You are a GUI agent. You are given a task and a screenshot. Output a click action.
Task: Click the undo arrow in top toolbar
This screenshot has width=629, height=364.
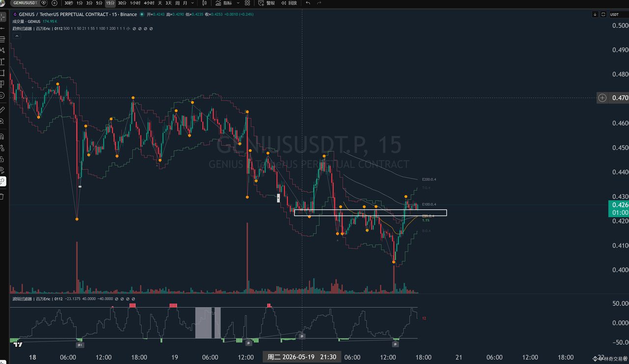[x=308, y=3]
